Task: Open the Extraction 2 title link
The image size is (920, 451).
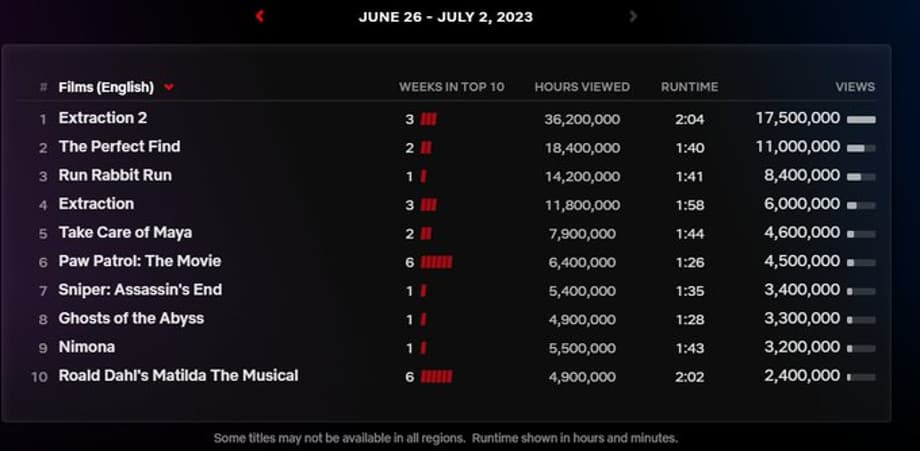Action: point(103,118)
